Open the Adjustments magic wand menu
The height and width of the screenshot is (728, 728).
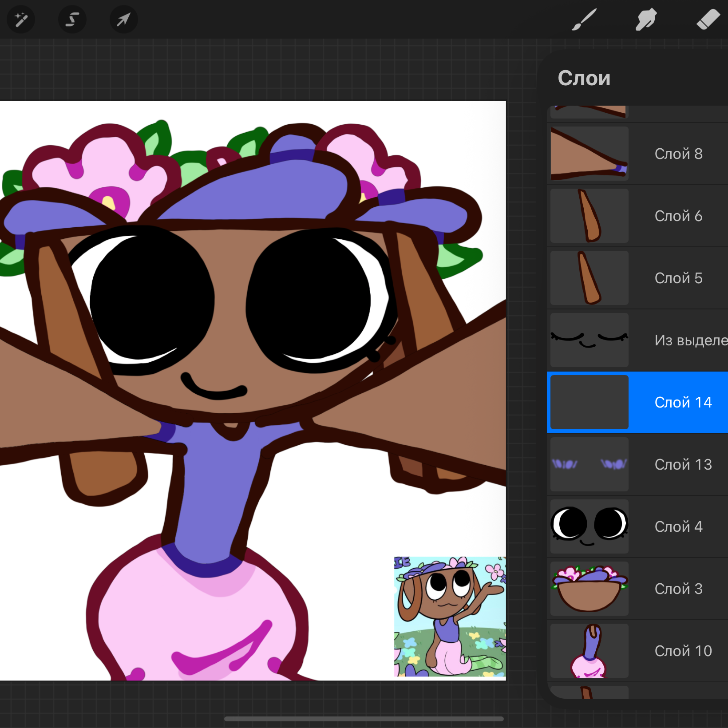tap(21, 20)
